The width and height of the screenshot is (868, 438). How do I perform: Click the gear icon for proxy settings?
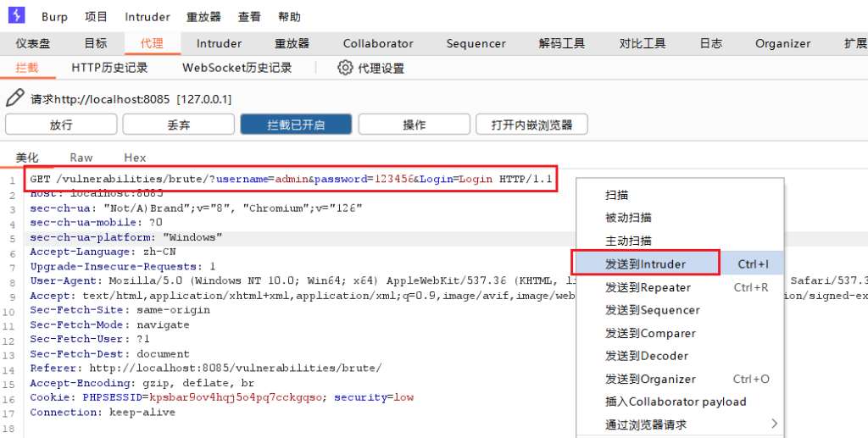pos(345,68)
